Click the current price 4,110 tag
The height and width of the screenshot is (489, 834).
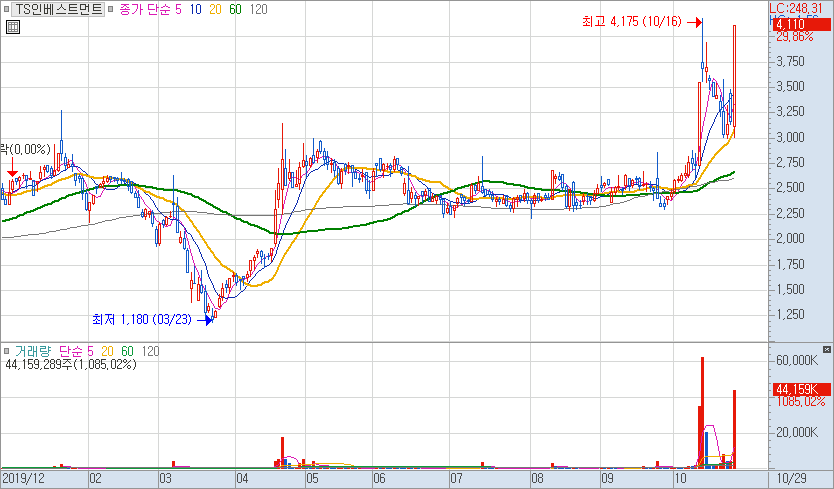[x=800, y=24]
